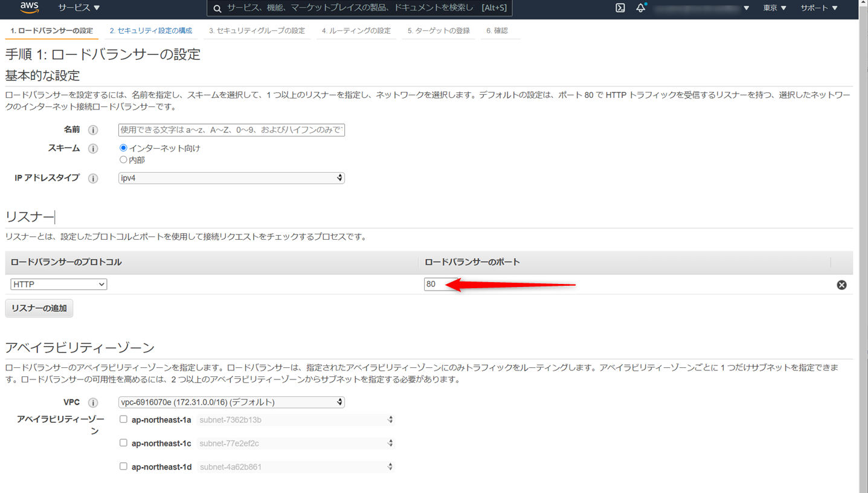Viewport: 868px width, 493px height.
Task: Click the リスナーの追加 button
Action: click(39, 308)
